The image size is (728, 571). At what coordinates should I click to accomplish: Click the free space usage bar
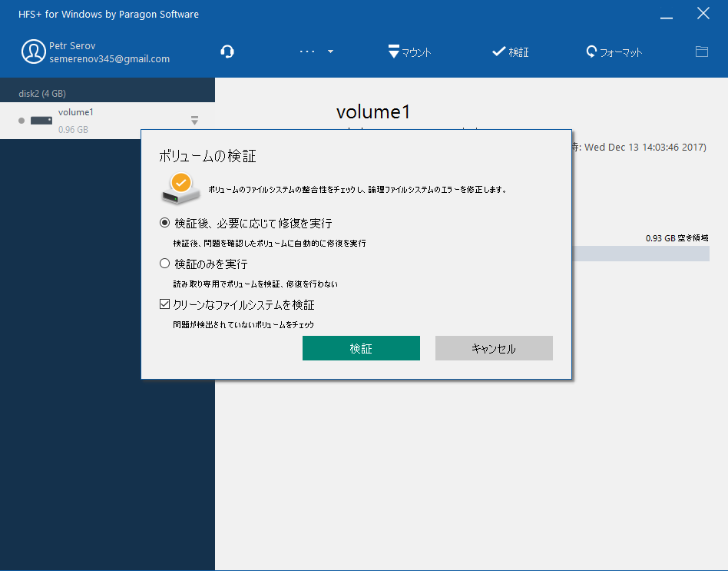click(x=640, y=253)
